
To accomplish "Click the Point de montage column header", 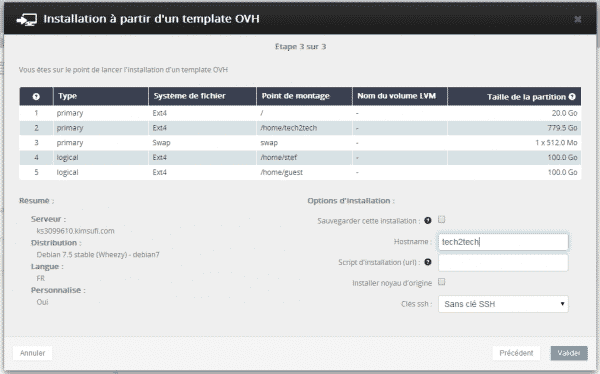I will pos(304,96).
